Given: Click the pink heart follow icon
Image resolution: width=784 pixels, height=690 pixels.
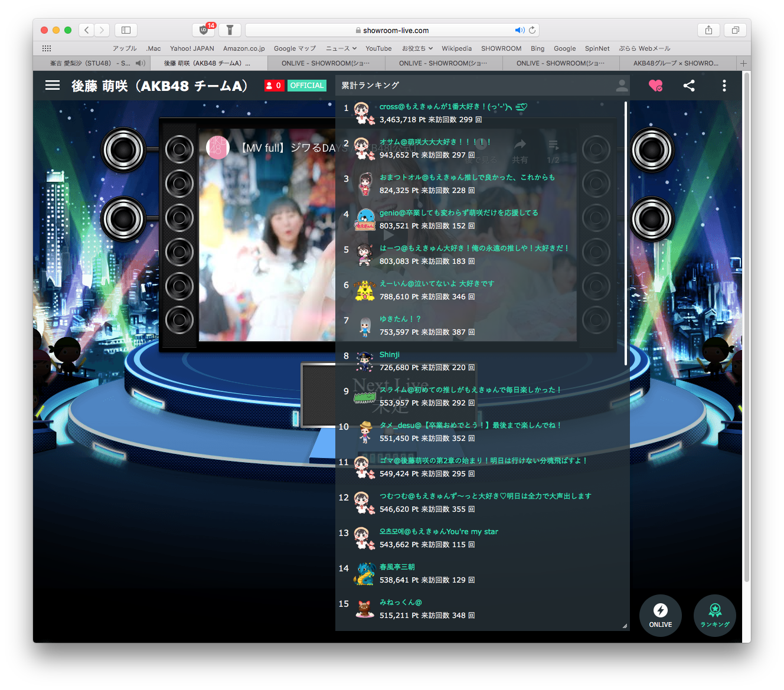Looking at the screenshot, I should (655, 86).
